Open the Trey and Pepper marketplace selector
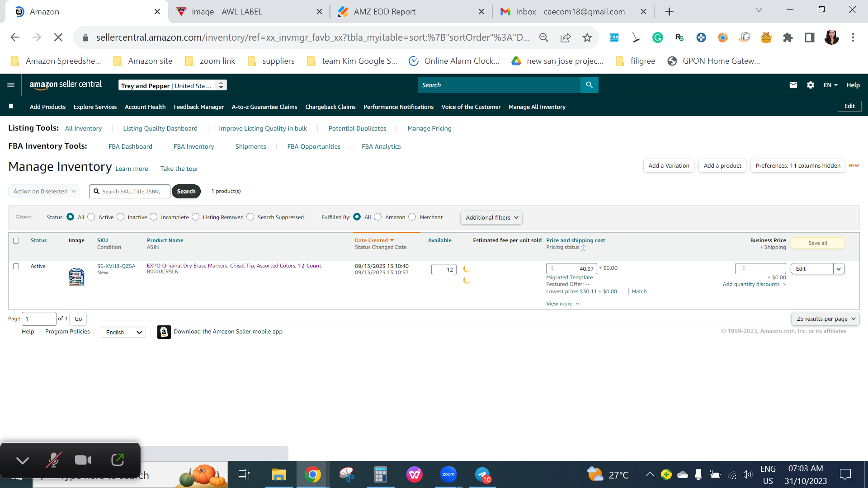 pos(173,85)
